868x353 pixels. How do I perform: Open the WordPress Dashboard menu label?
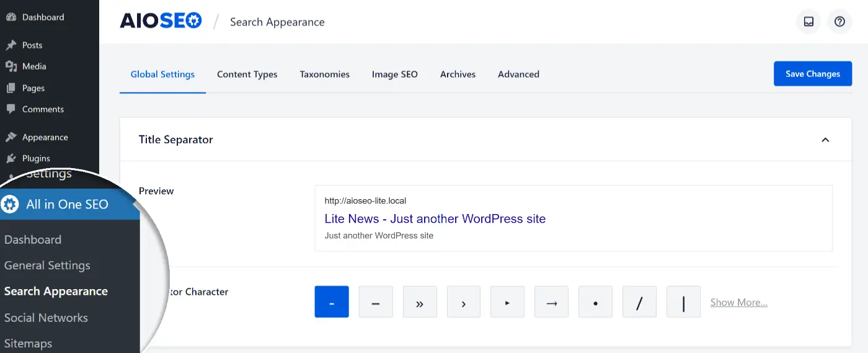click(x=43, y=17)
